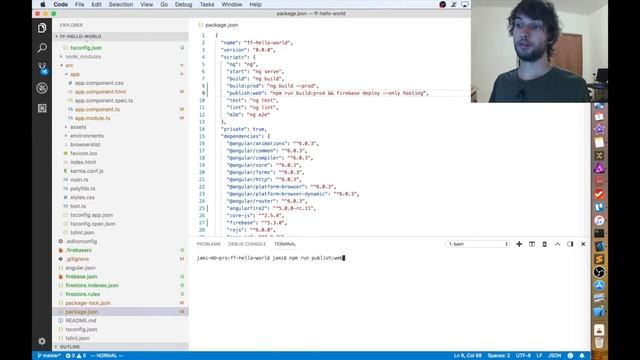Open the Manage gear menu
The height and width of the screenshot is (360, 640).
point(42,341)
